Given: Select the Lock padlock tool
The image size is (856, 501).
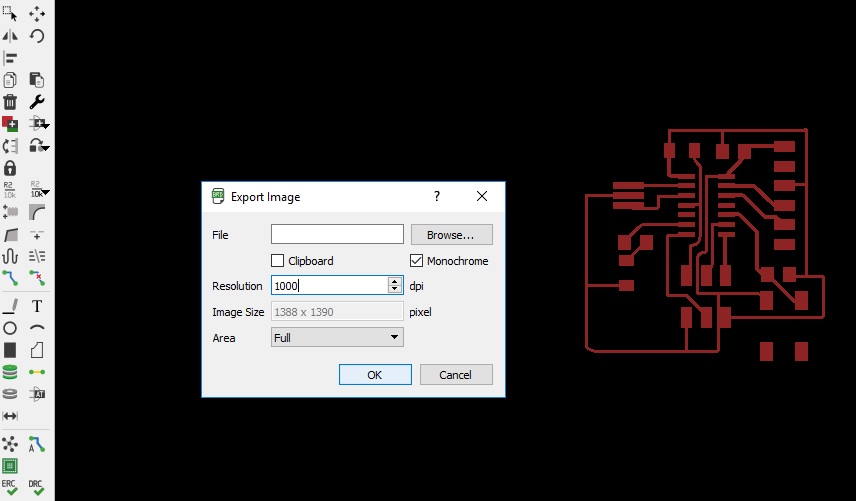Looking at the screenshot, I should (10, 168).
